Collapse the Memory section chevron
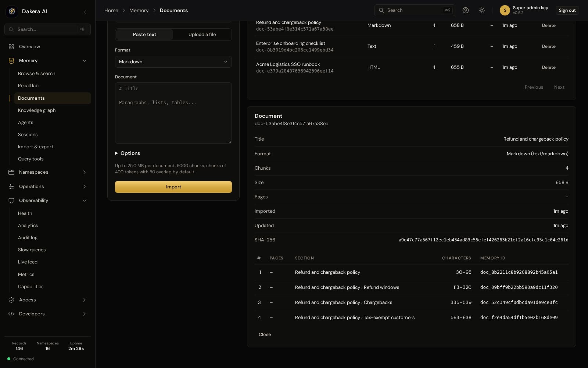The image size is (588, 368). click(x=85, y=61)
